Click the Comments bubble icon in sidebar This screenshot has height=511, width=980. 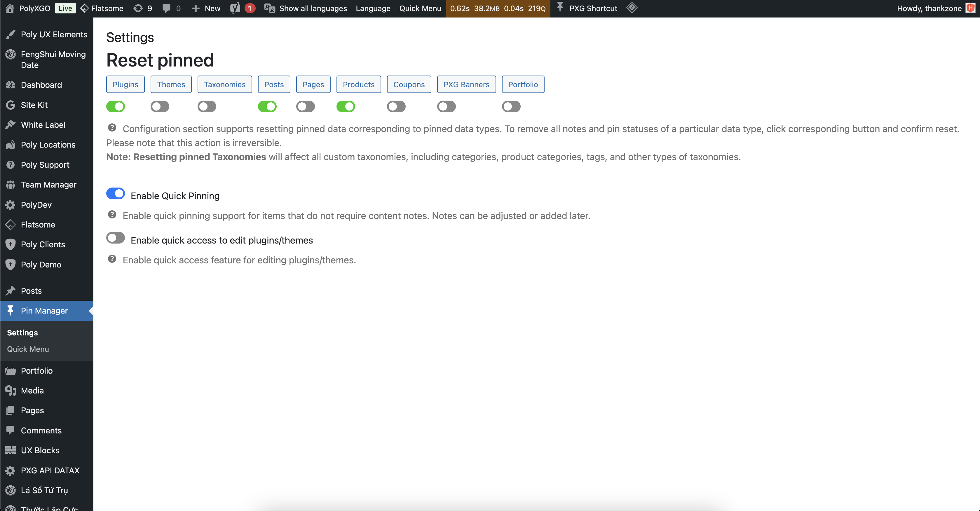[x=11, y=430]
